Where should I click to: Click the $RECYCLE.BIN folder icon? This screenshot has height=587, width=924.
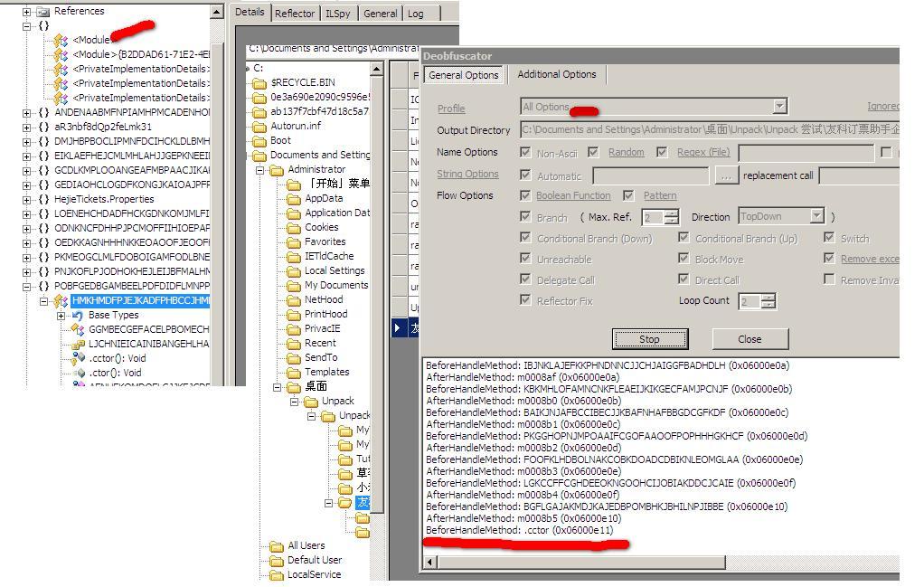(x=259, y=83)
